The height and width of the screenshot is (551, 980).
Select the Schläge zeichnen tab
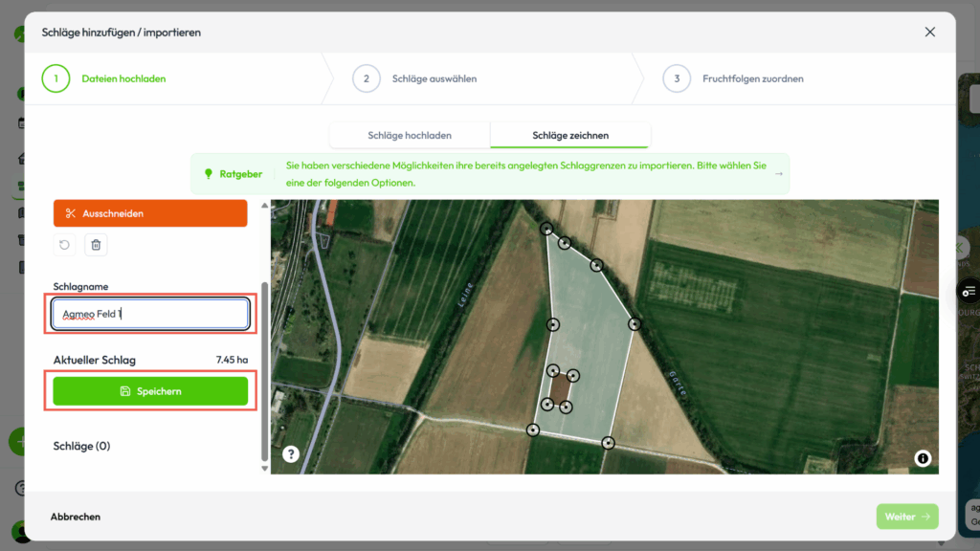(570, 135)
